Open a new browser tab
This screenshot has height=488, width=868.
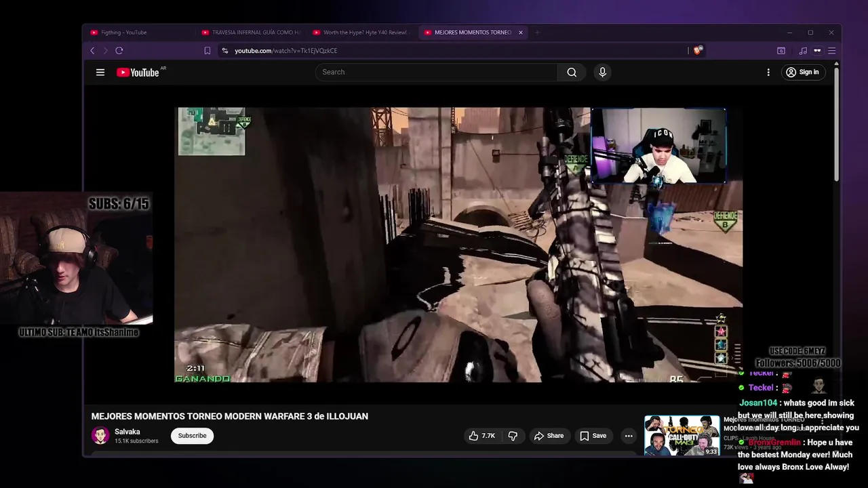537,33
